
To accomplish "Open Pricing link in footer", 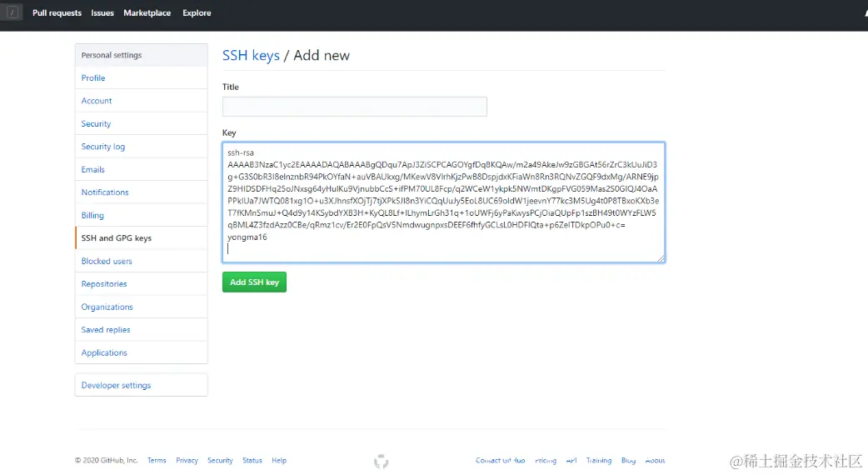I will point(546,461).
